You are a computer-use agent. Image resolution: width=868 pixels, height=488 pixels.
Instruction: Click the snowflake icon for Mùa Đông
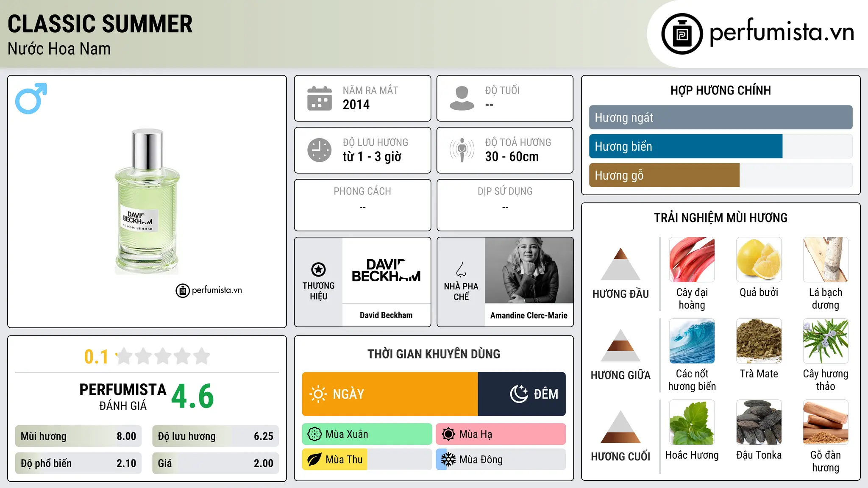tap(448, 460)
